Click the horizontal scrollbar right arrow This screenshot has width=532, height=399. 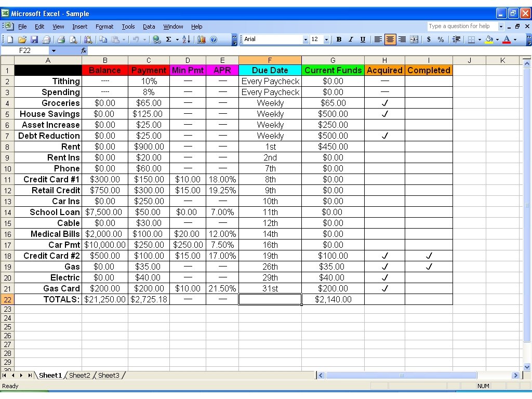515,375
